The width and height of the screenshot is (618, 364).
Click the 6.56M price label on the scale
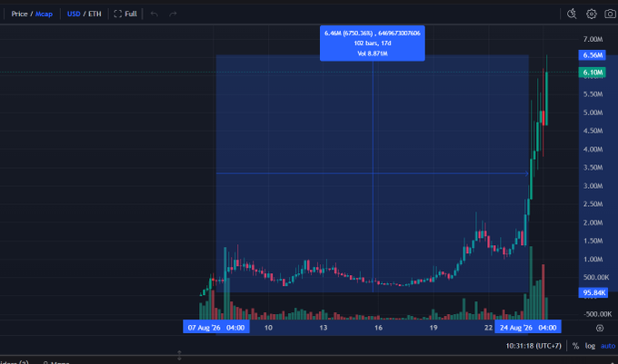(x=592, y=55)
